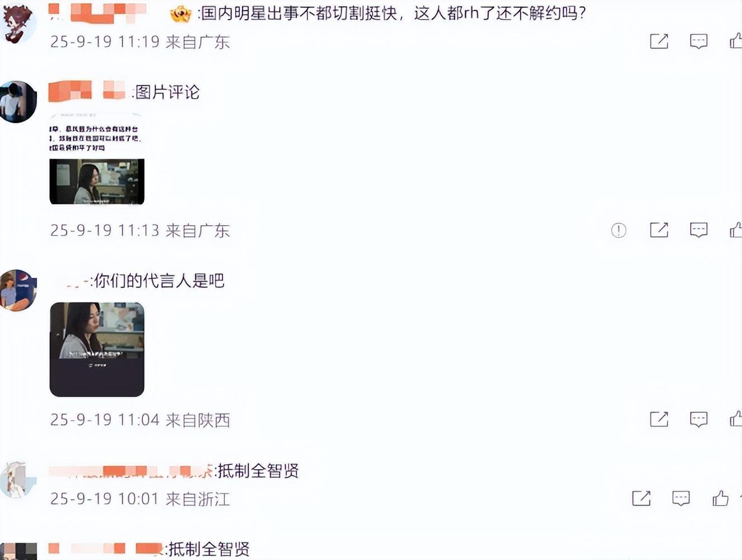Viewport: 742px width, 560px height.
Task: Open avatar of the first commenter at top
Action: point(17,22)
